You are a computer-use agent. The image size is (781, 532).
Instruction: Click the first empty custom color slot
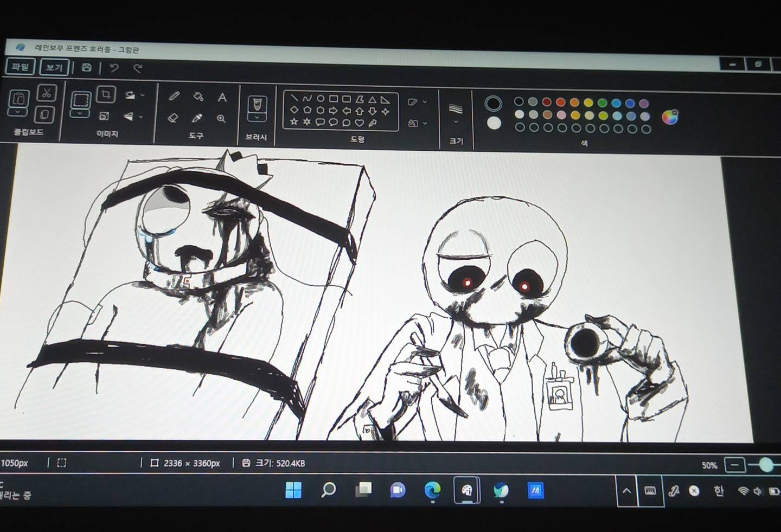point(520,128)
